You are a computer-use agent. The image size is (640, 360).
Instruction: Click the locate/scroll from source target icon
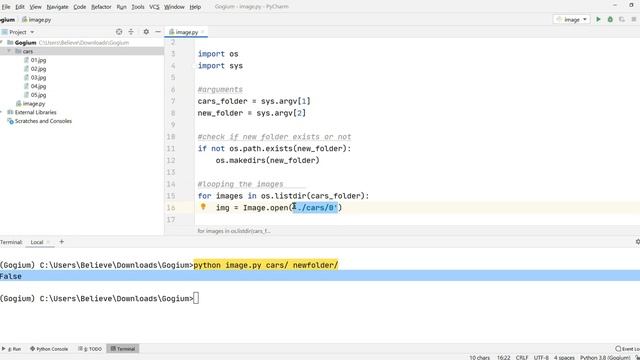tap(119, 32)
